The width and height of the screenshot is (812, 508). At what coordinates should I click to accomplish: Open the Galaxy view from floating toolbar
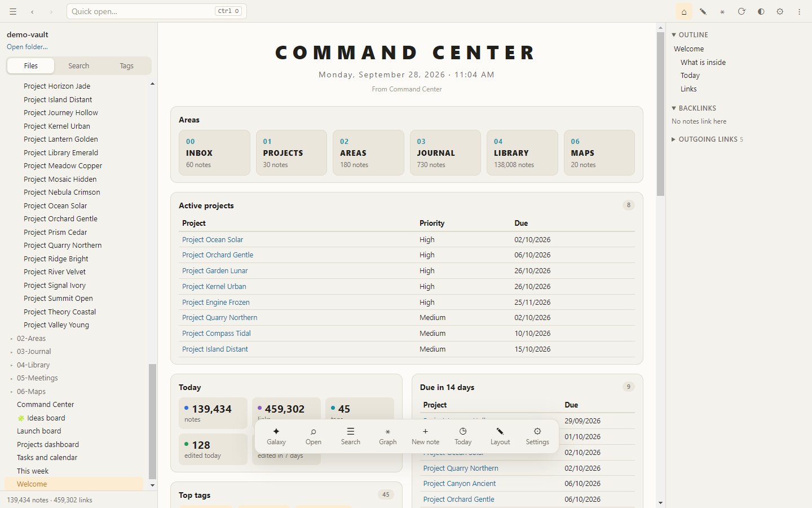tap(276, 436)
